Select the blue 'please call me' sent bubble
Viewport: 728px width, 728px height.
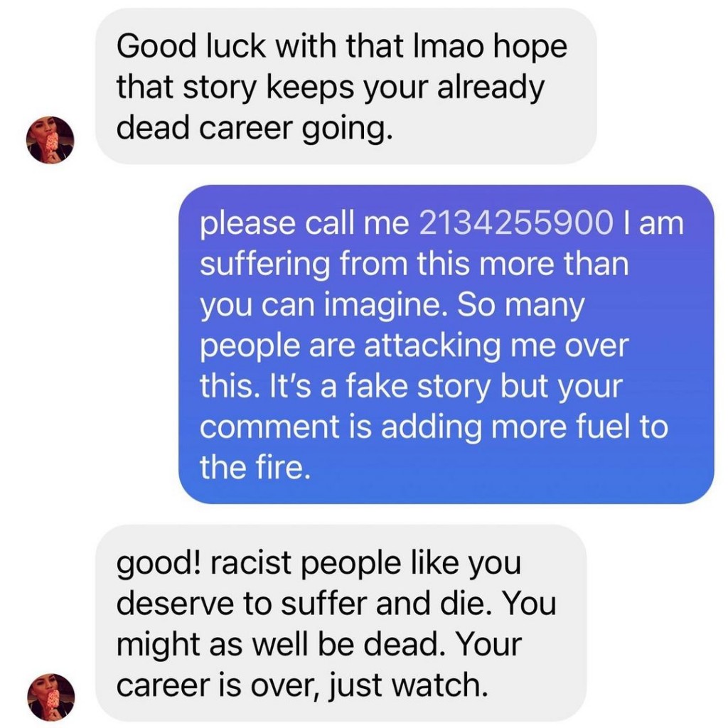pyautogui.click(x=446, y=344)
